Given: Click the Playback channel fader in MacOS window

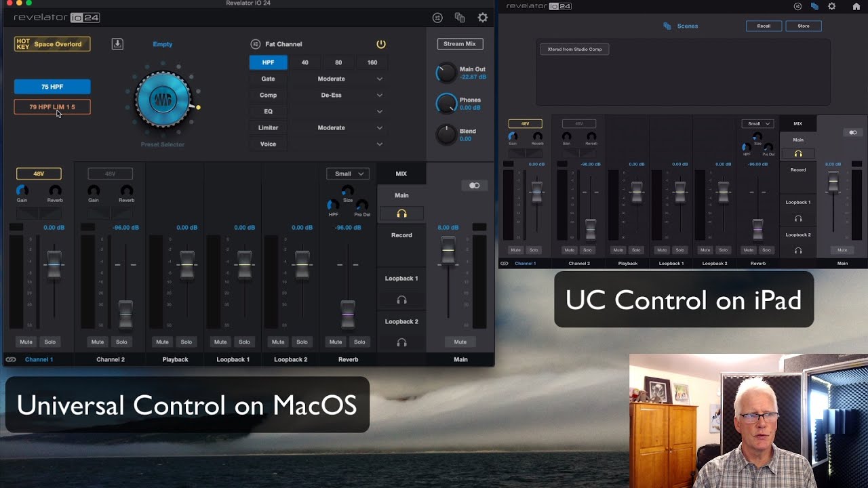Looking at the screenshot, I should 187,264.
